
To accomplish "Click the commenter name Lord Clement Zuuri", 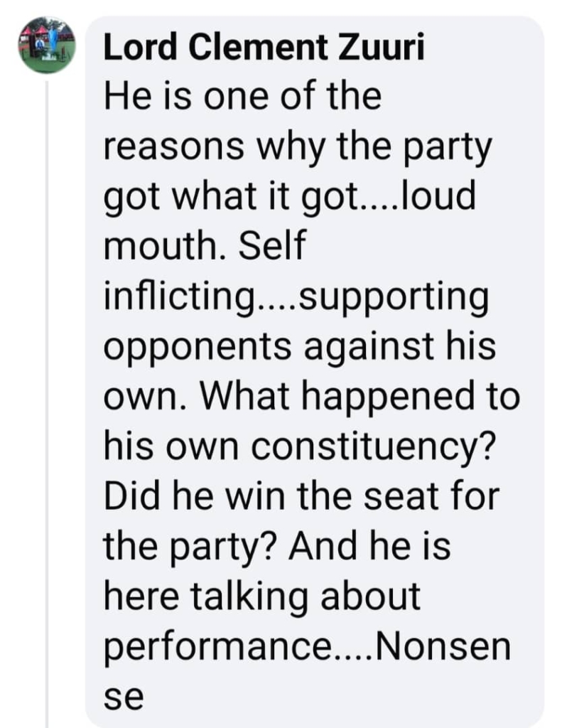I will (x=264, y=50).
